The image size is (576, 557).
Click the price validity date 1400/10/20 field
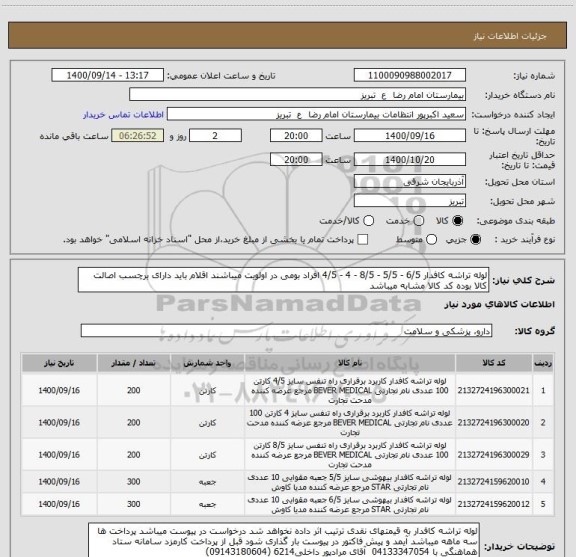(x=410, y=159)
